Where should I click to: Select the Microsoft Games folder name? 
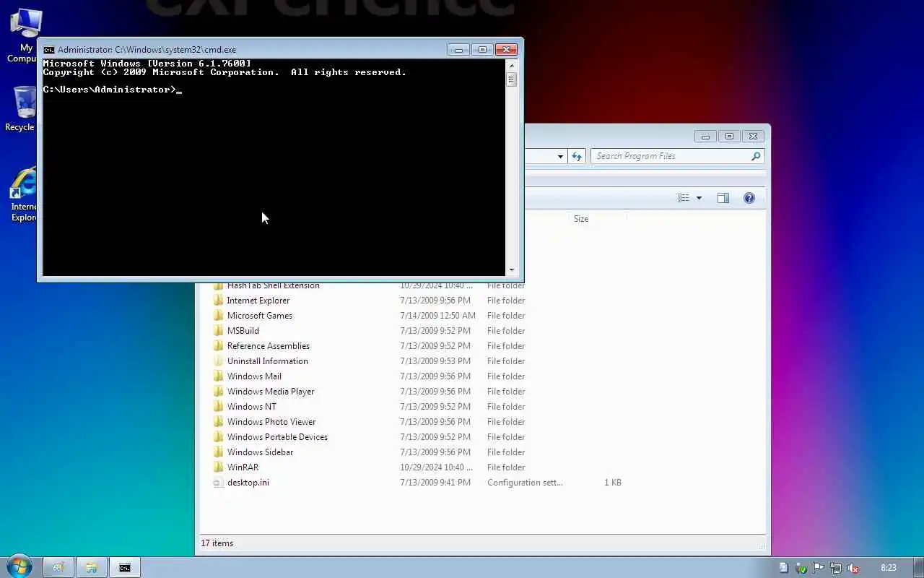260,316
